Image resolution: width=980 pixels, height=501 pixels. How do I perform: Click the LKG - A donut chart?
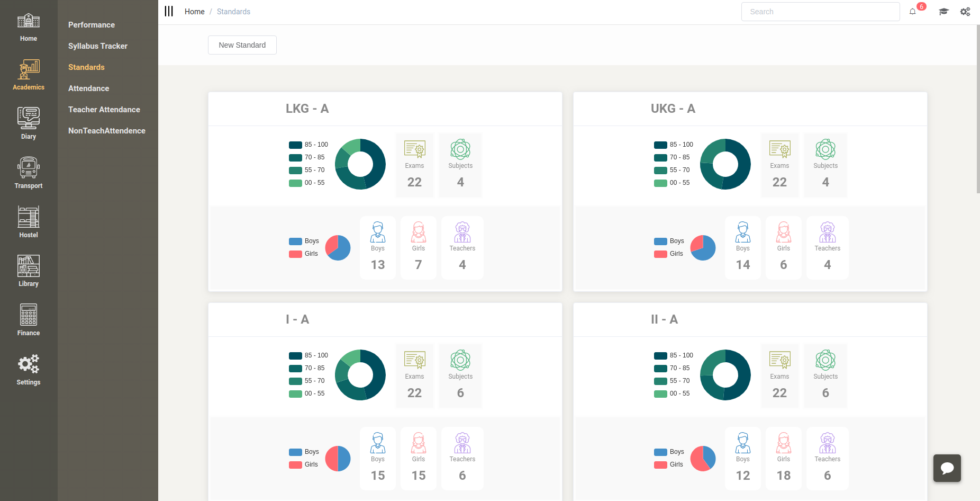coord(360,164)
